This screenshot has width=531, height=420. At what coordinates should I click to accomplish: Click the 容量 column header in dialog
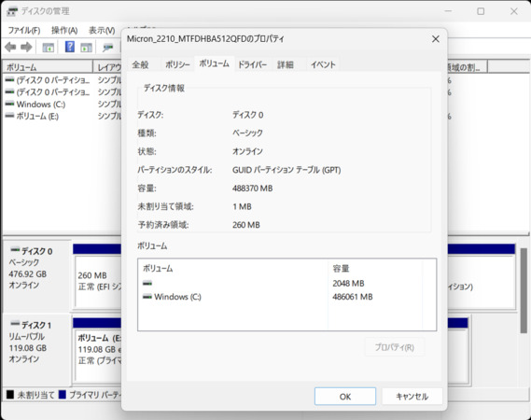coord(375,269)
